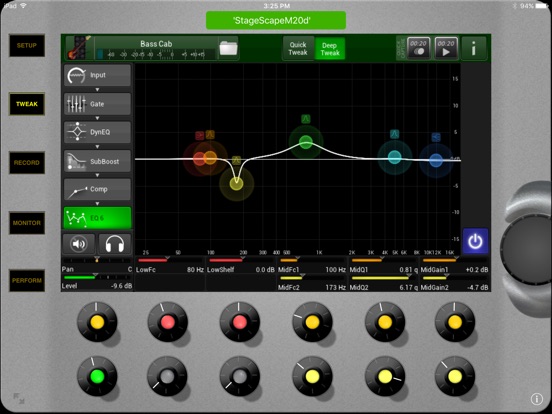Image resolution: width=552 pixels, height=414 pixels.
Task: Select the EQ 6 processing block
Action: pos(98,218)
